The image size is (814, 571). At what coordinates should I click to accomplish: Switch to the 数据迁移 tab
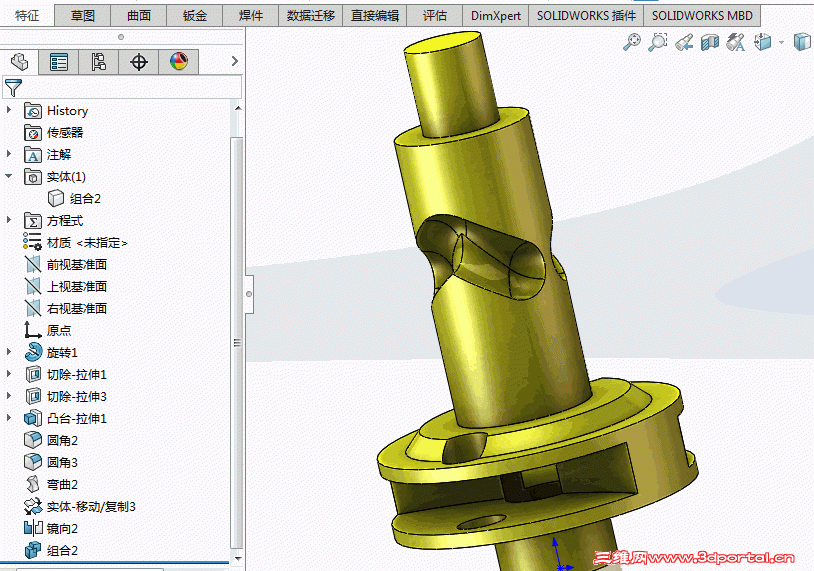310,16
